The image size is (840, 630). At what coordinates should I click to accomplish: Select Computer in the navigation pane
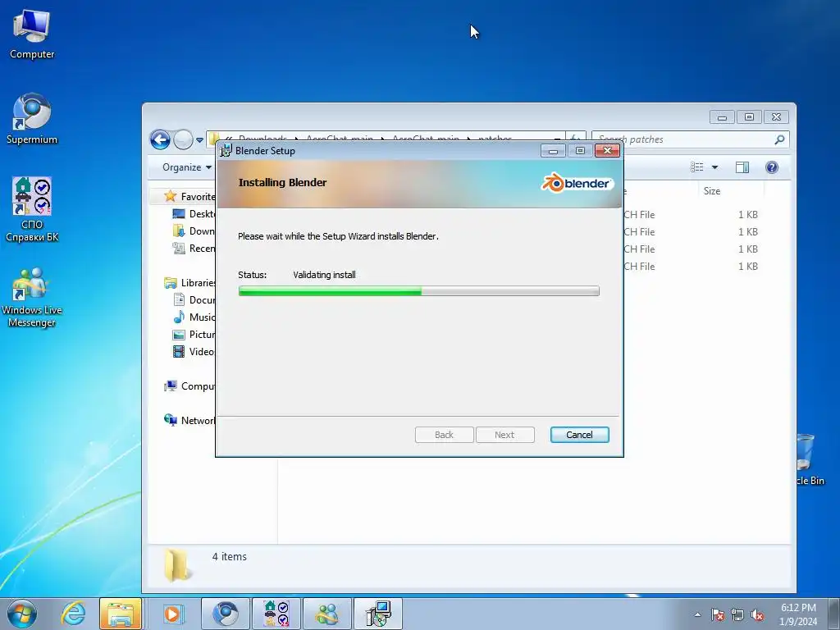(190, 386)
